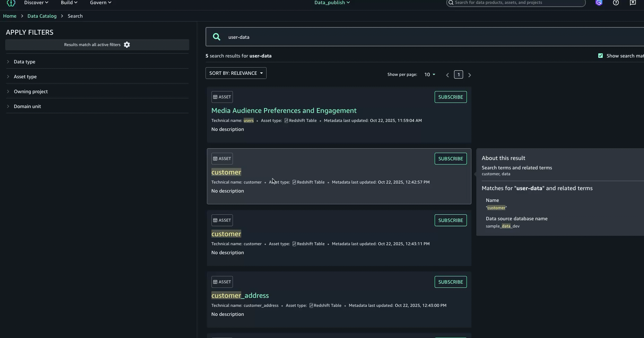Click the application logo icon
This screenshot has width=644, height=338.
pyautogui.click(x=11, y=3)
